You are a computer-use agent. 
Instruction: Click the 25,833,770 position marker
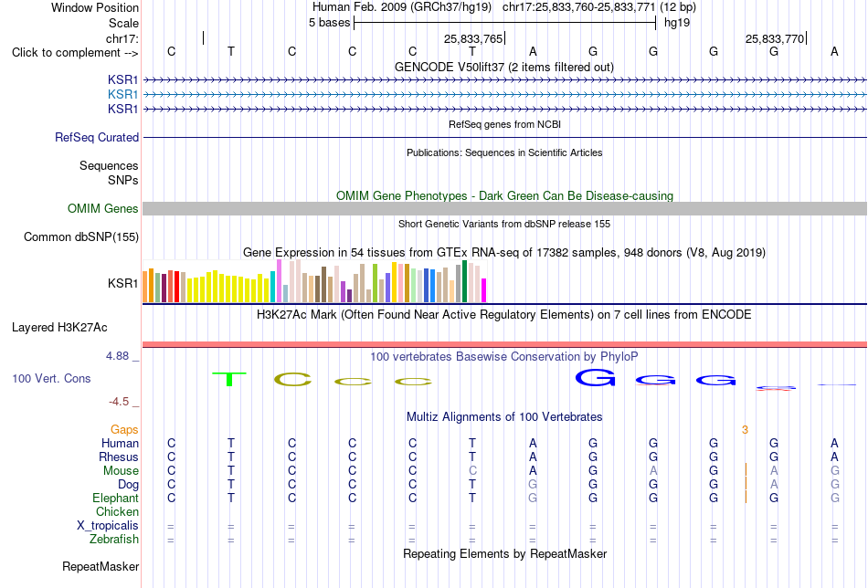point(775,38)
